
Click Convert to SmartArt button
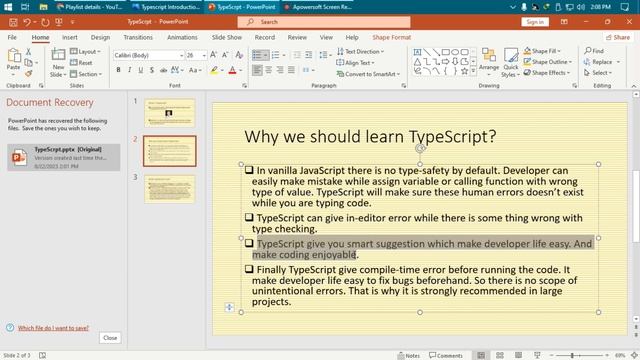[368, 74]
